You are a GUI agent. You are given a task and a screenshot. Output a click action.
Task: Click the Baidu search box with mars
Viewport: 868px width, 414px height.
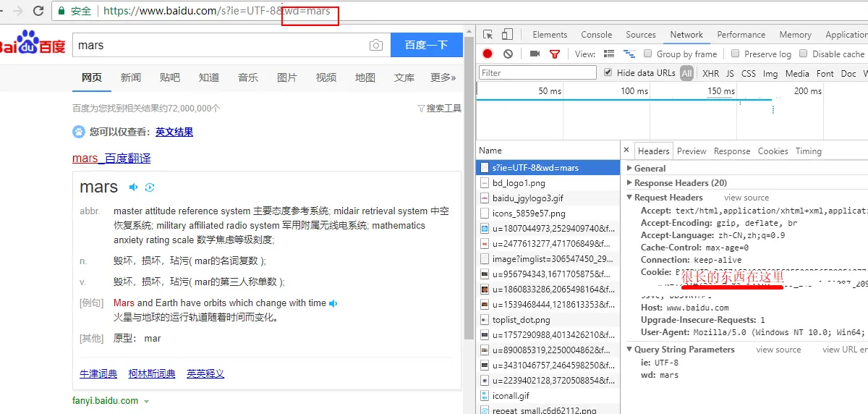(x=231, y=45)
